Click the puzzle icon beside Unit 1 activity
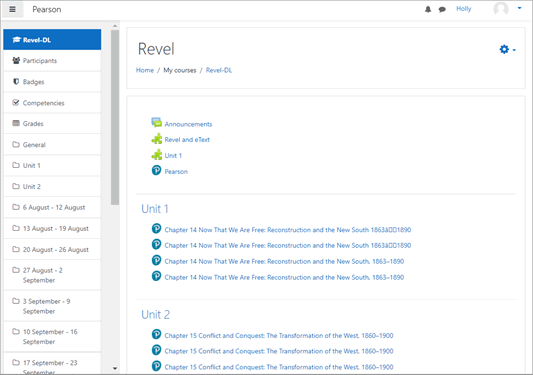 click(156, 155)
